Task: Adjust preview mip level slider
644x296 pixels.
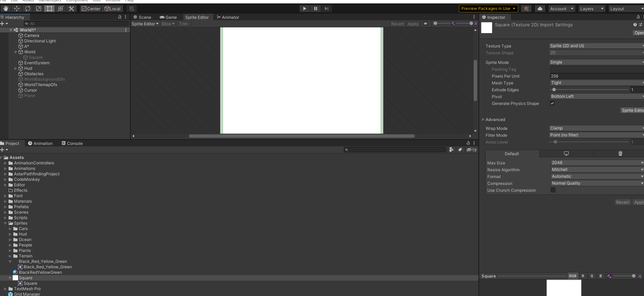Action: click(x=625, y=276)
